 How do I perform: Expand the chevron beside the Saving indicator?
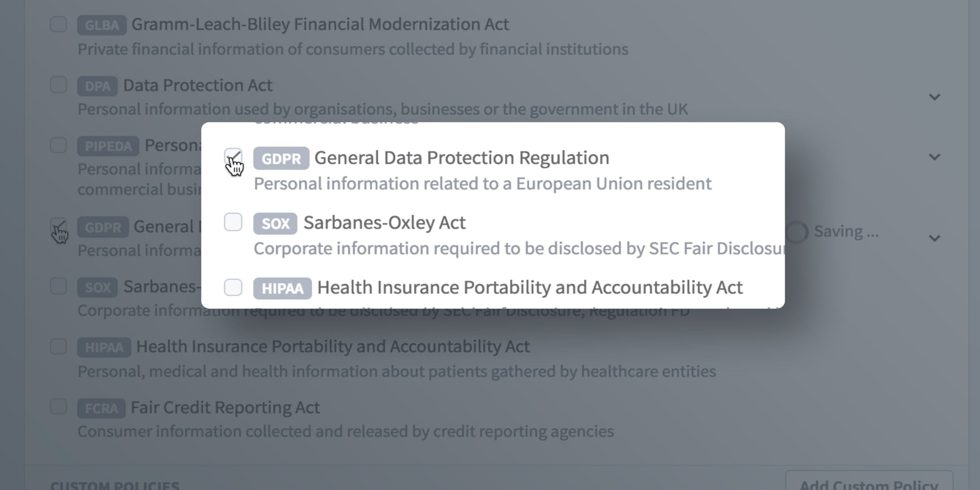tap(934, 238)
